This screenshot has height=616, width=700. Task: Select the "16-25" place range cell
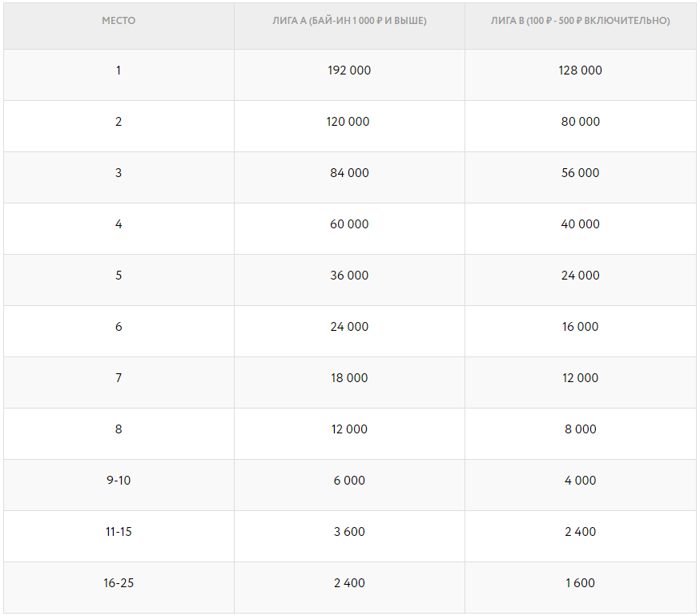pos(119,583)
